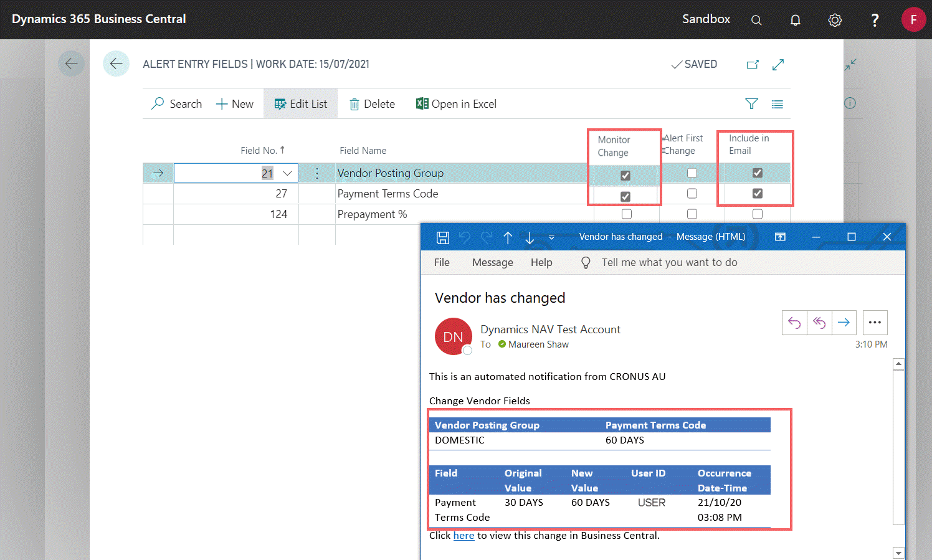Open more email actions ellipsis
Image resolution: width=932 pixels, height=560 pixels.
point(875,322)
